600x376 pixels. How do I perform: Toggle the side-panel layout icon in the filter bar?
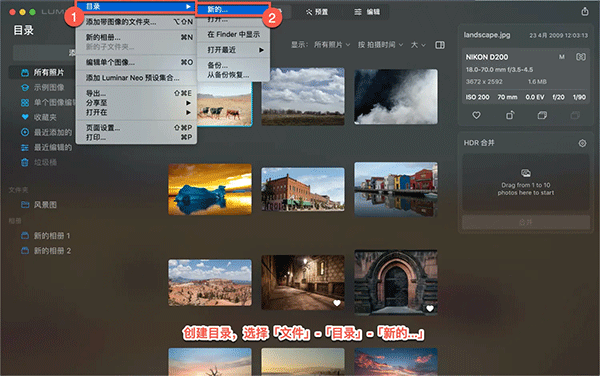(x=440, y=45)
